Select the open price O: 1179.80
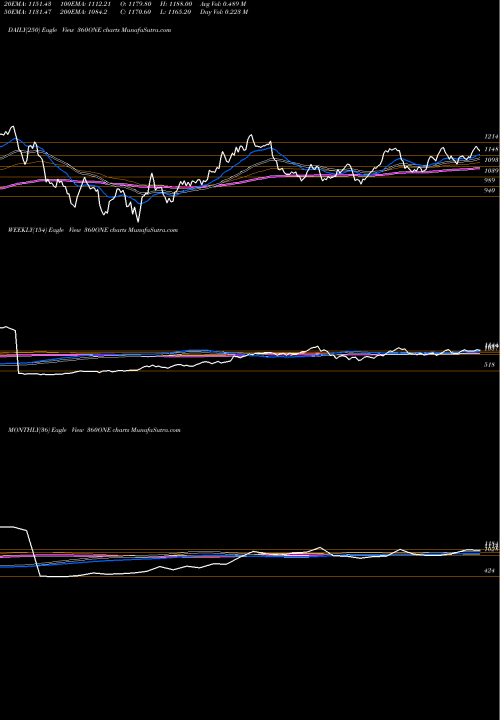This screenshot has height=720, width=500. pyautogui.click(x=136, y=4)
